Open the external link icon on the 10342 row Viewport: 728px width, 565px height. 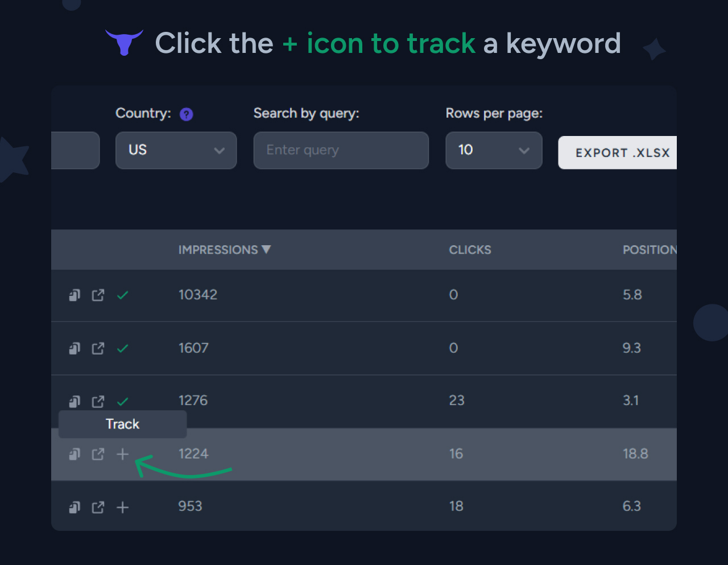pos(98,295)
